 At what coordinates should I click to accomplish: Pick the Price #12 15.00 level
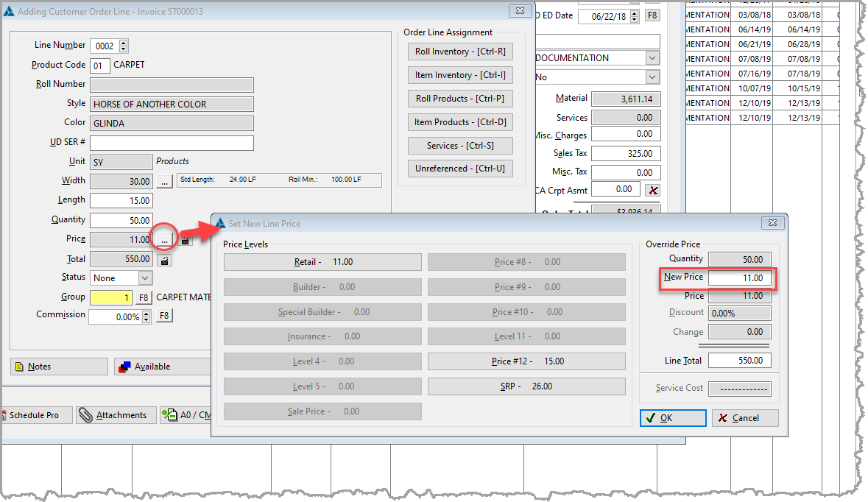(x=526, y=361)
